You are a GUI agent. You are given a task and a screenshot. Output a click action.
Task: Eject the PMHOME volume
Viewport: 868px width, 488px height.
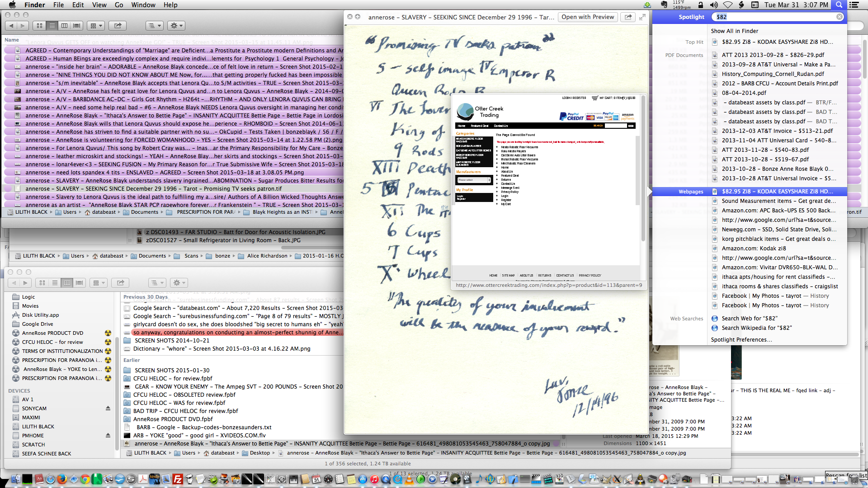click(x=108, y=436)
